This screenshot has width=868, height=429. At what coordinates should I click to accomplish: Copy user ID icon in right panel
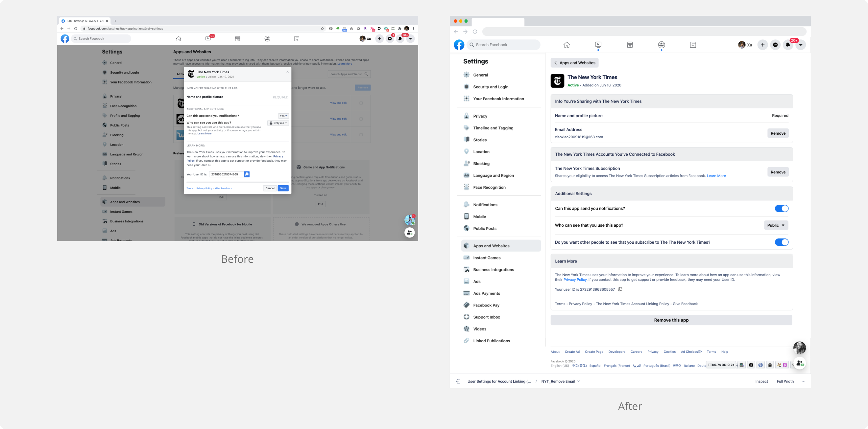pyautogui.click(x=620, y=289)
